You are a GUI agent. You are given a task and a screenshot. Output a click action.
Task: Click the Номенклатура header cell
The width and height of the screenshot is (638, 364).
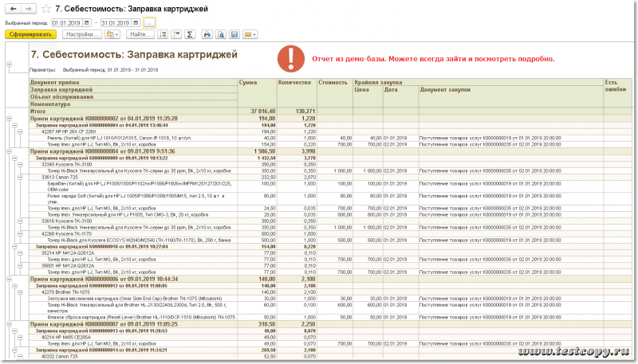click(133, 104)
